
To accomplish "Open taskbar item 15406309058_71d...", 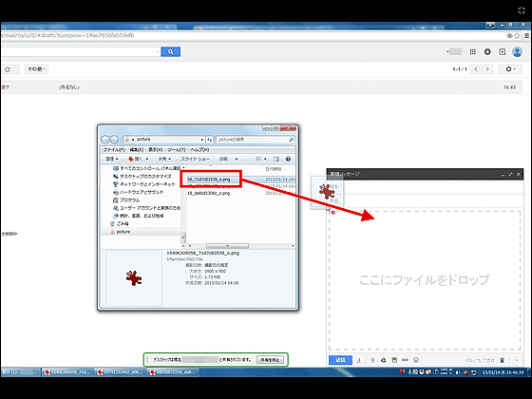I will coord(67,372).
